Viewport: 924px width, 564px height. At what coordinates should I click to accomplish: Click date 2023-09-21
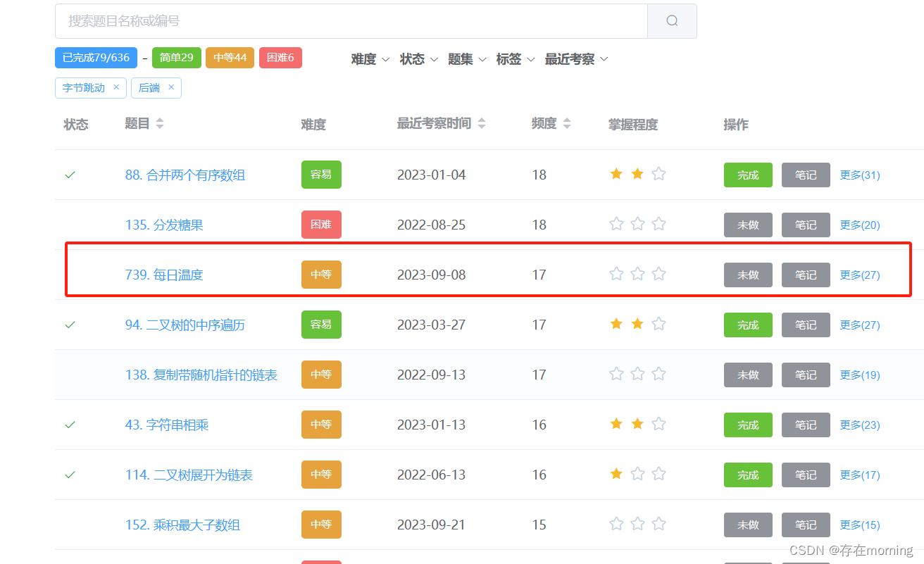pos(431,525)
